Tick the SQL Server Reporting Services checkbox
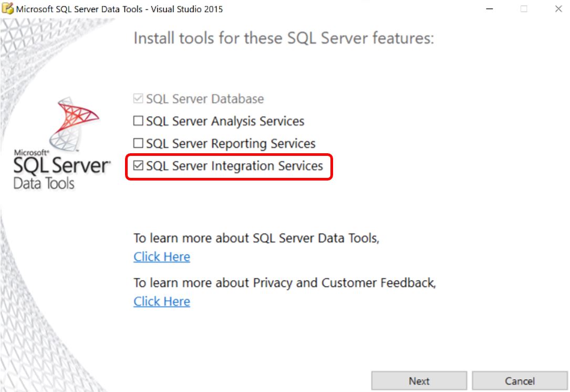Screen dimensions: 570x392 pos(138,143)
